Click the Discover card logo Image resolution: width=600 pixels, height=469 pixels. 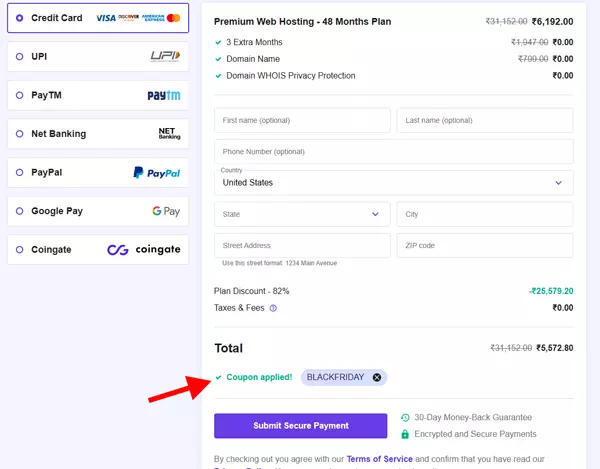point(128,18)
